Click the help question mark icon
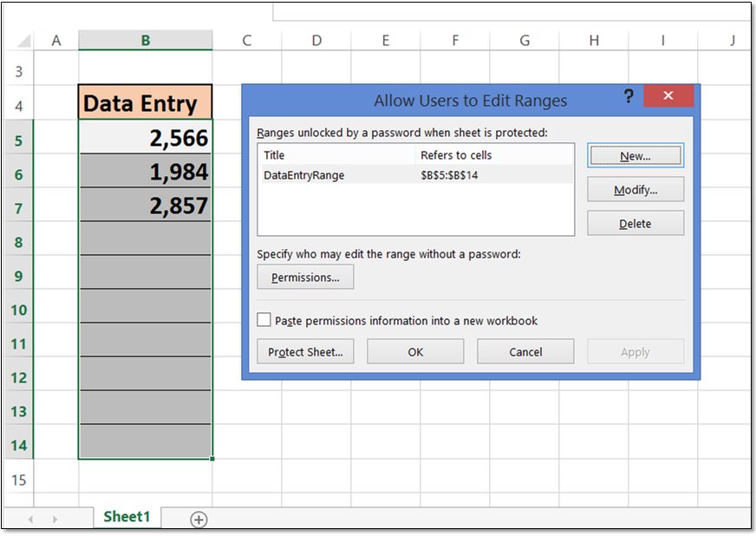The image size is (756, 536). (629, 97)
